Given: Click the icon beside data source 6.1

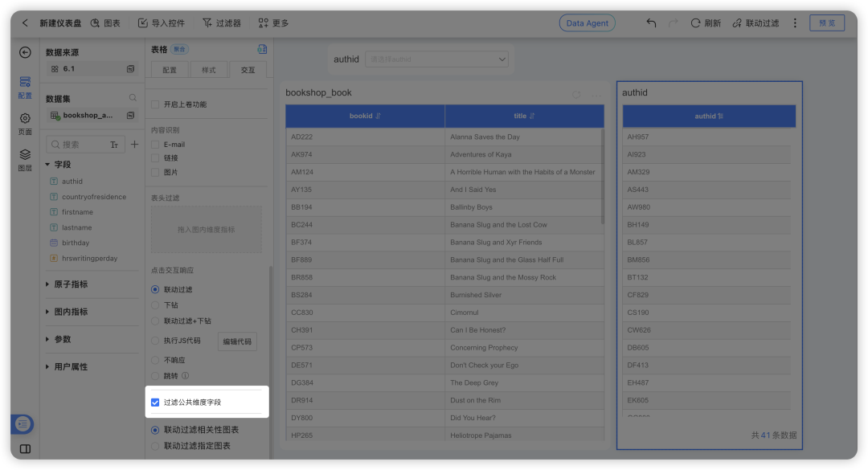Looking at the screenshot, I should 131,68.
